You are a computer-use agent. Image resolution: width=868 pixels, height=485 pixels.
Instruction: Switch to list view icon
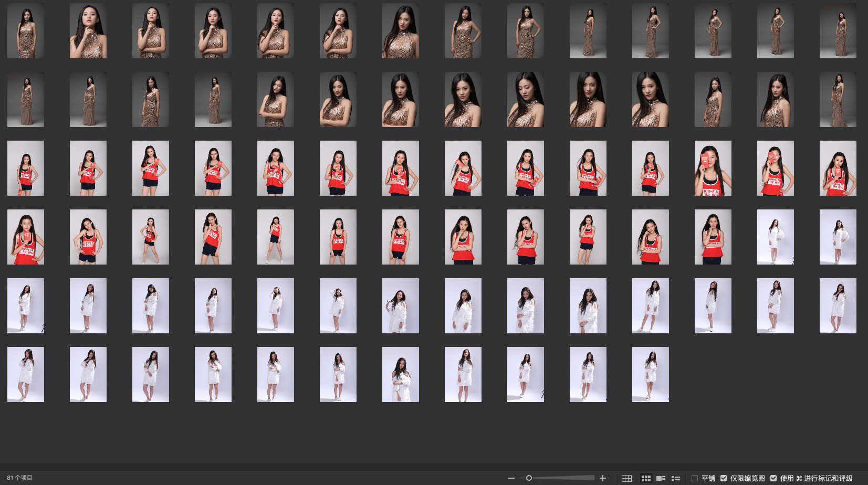676,478
